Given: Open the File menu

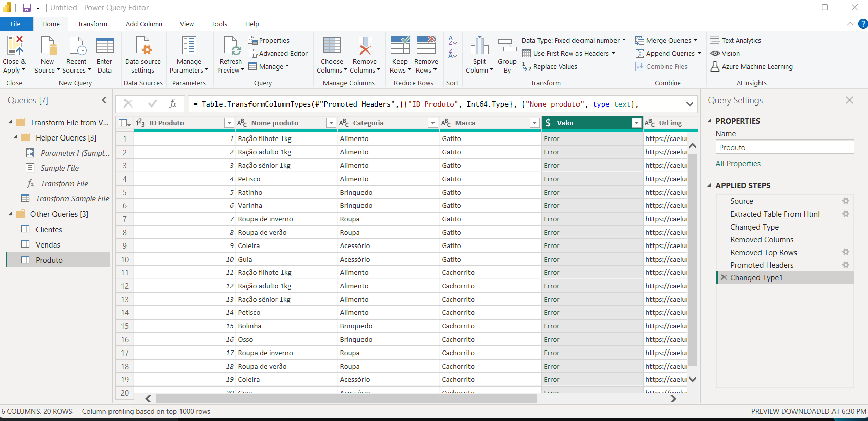Looking at the screenshot, I should click(x=16, y=24).
